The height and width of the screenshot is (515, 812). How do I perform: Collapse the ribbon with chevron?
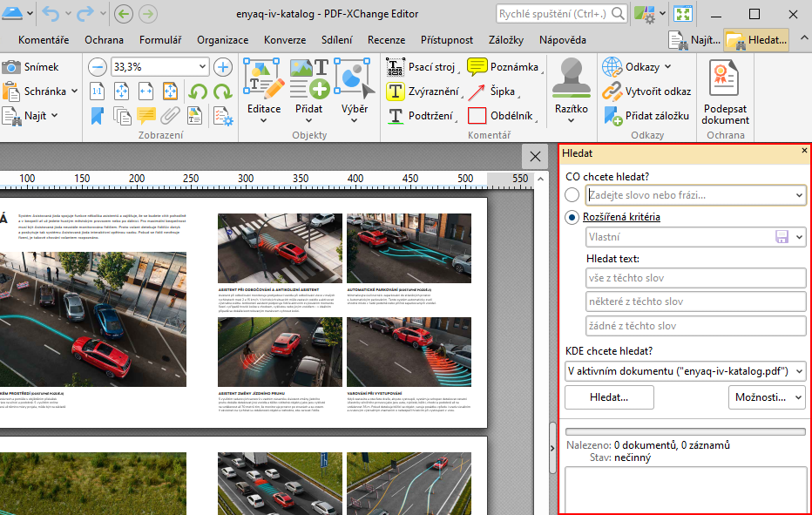[x=804, y=37]
